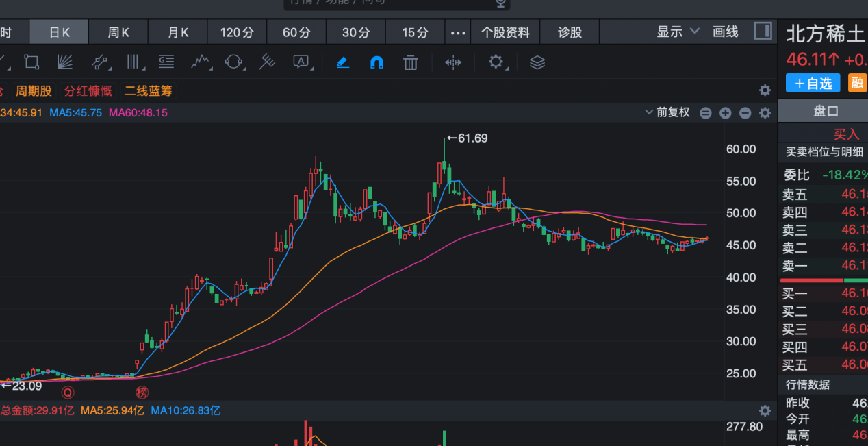Open the 个股资料 page
The height and width of the screenshot is (446, 868).
505,32
